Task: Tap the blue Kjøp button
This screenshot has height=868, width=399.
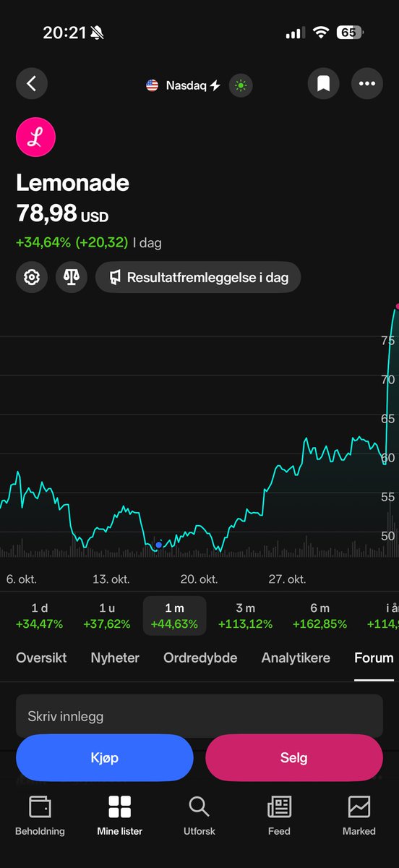Action: point(105,758)
